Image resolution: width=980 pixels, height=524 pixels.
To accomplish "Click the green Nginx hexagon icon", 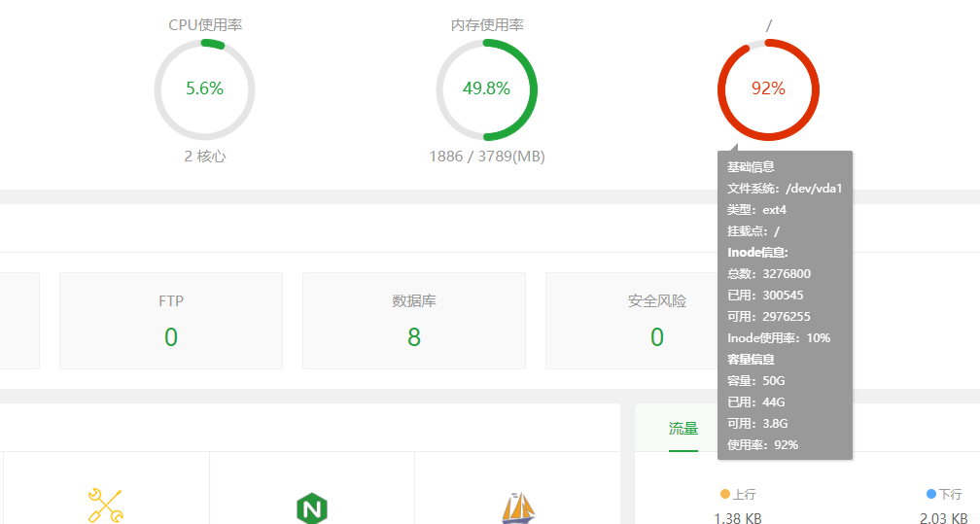I will pyautogui.click(x=312, y=508).
